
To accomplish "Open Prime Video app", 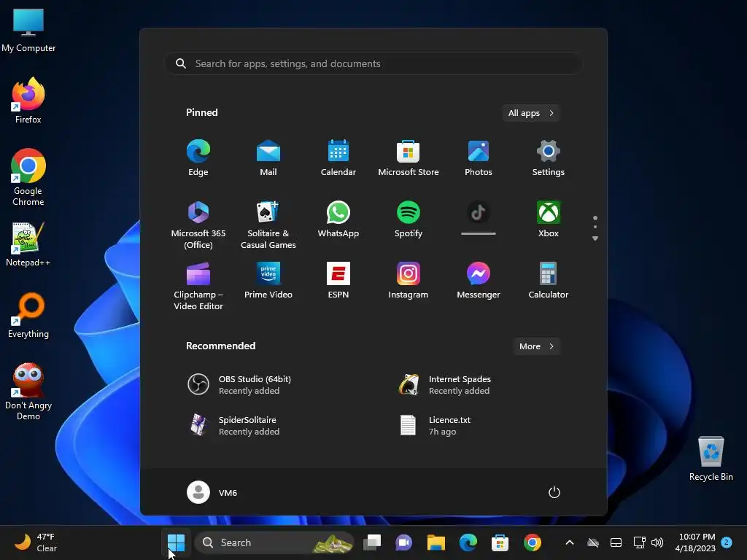I will coord(268,280).
